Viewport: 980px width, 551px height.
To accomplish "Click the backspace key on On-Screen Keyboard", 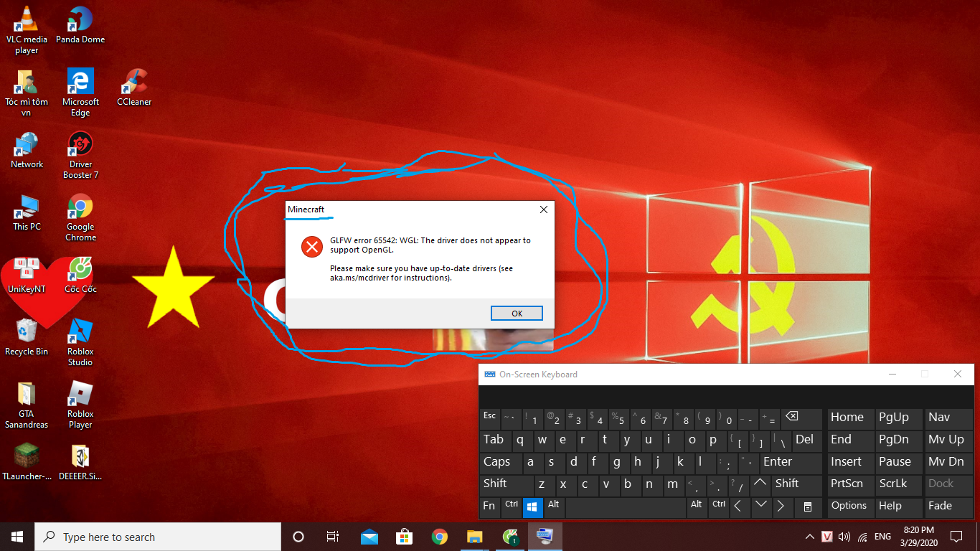I will [x=801, y=418].
